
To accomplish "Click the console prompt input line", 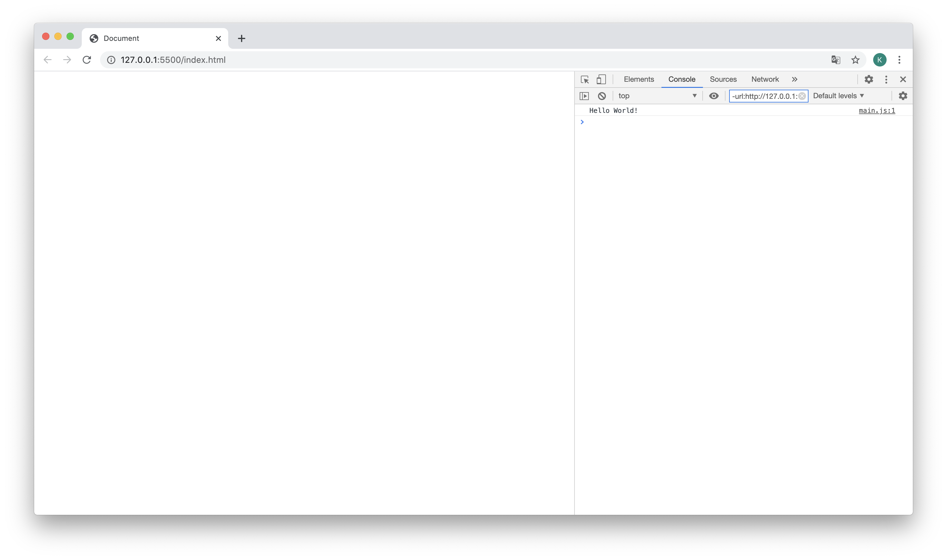I will click(x=744, y=122).
